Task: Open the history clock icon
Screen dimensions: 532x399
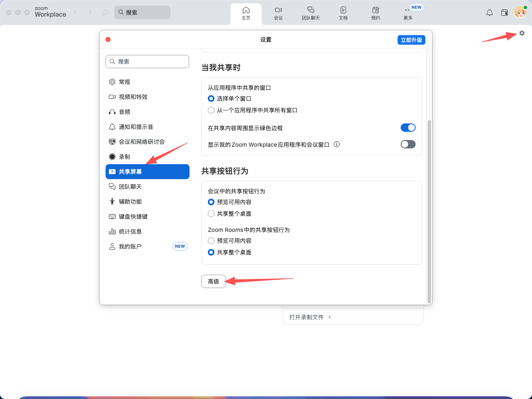Action: coord(105,12)
